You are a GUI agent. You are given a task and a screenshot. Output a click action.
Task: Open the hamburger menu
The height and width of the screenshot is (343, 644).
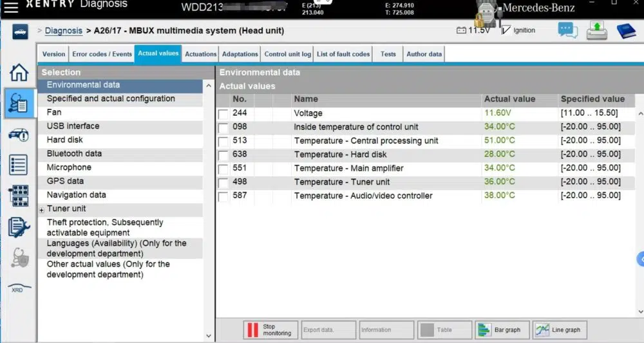pyautogui.click(x=11, y=6)
